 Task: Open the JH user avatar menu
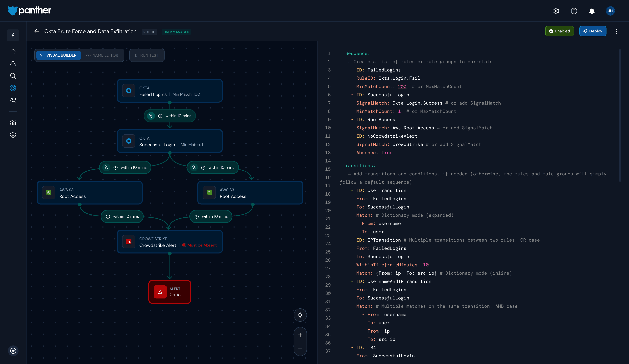(x=610, y=11)
